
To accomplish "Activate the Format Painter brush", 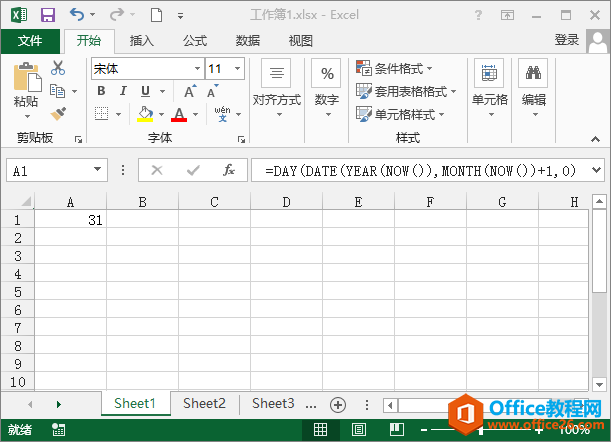I will 58,114.
